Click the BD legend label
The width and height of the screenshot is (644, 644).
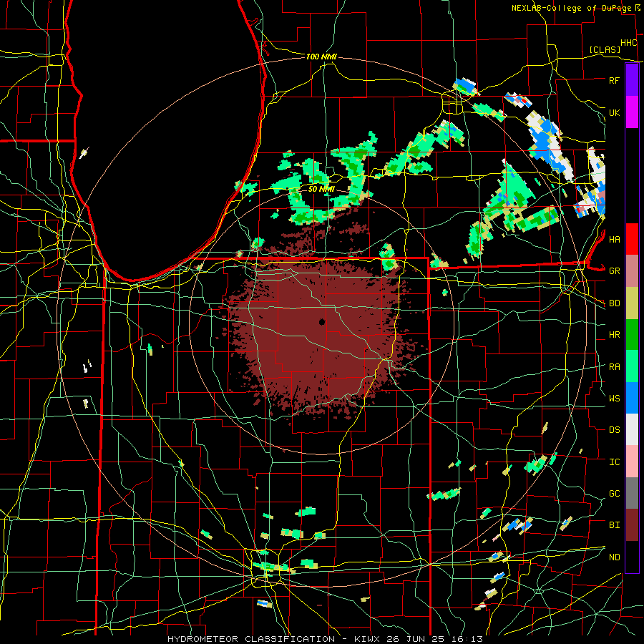pos(614,303)
